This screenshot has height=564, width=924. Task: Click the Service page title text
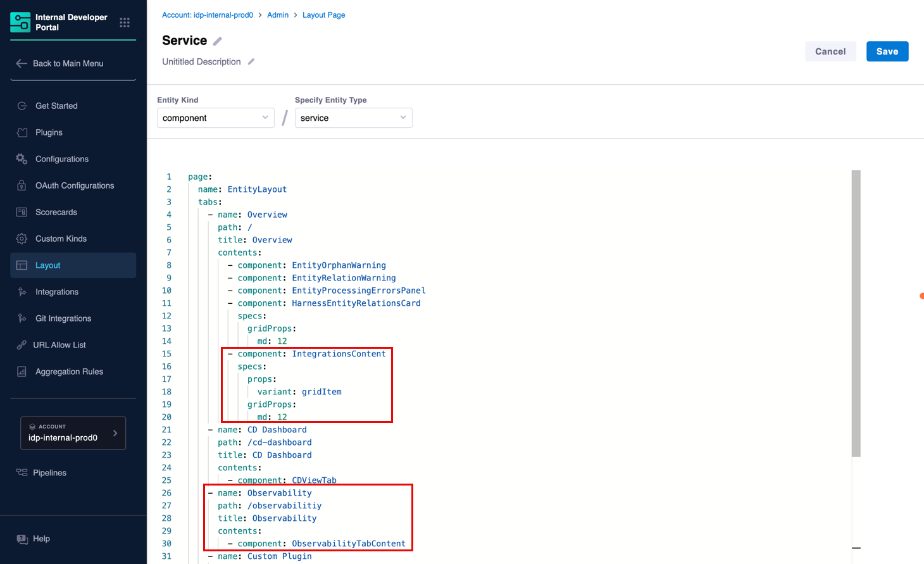point(185,41)
